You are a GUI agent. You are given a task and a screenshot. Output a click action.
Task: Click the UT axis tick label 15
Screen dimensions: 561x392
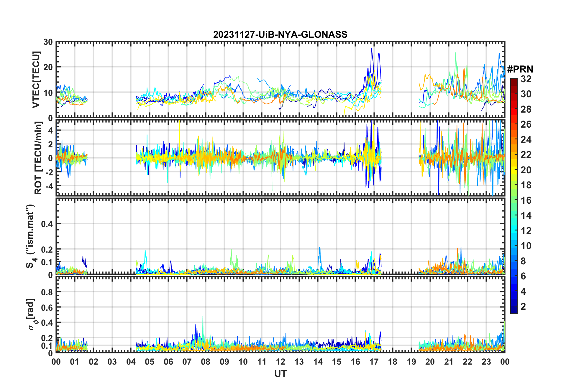pyautogui.click(x=337, y=362)
